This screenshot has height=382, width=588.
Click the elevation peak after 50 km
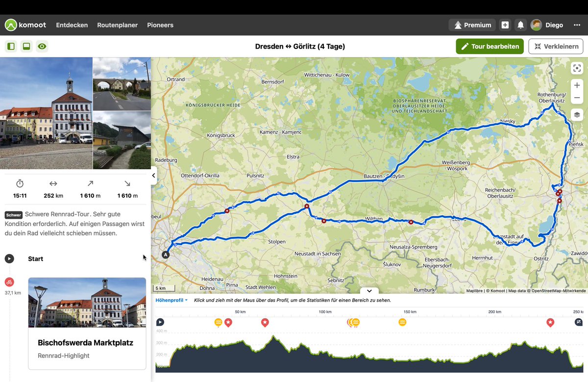[273, 337]
